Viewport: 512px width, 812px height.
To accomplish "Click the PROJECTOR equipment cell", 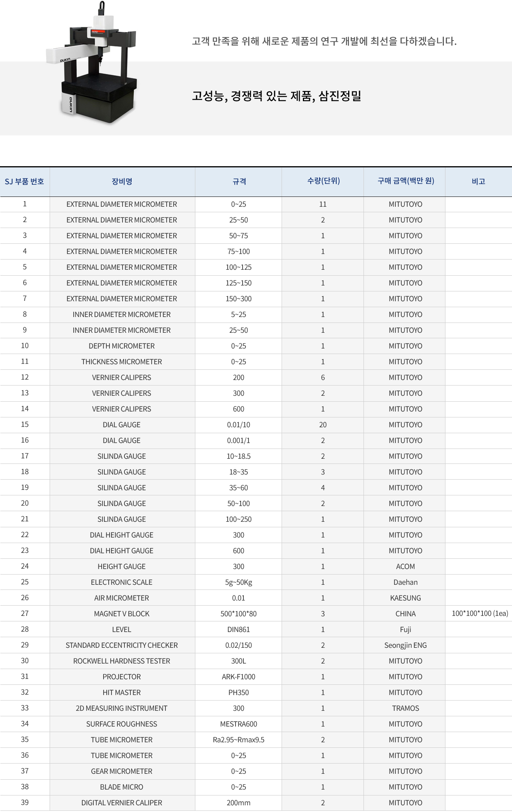I will 122,677.
